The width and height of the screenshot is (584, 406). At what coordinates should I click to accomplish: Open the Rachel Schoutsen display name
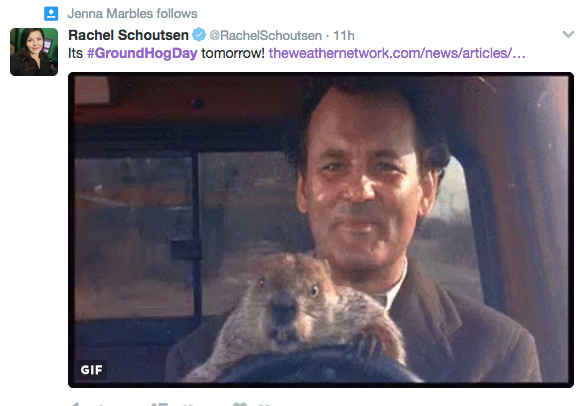tap(128, 35)
